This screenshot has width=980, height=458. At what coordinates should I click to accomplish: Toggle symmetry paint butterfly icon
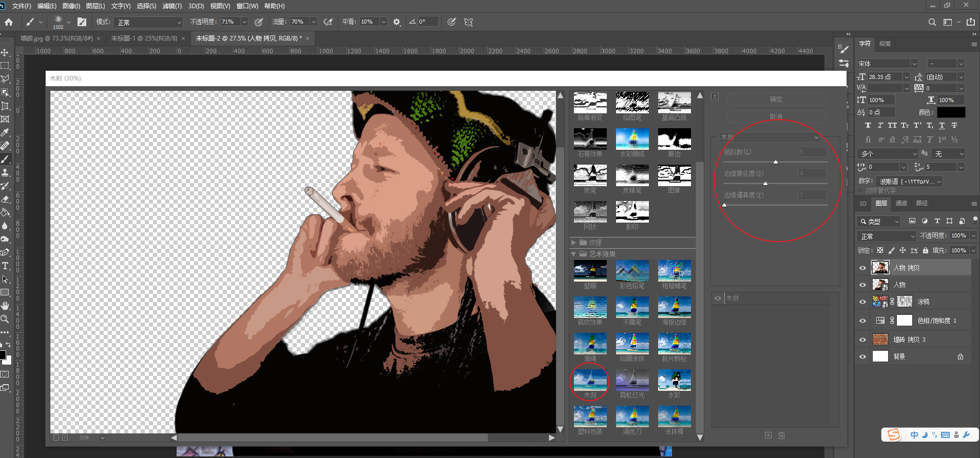click(x=468, y=22)
